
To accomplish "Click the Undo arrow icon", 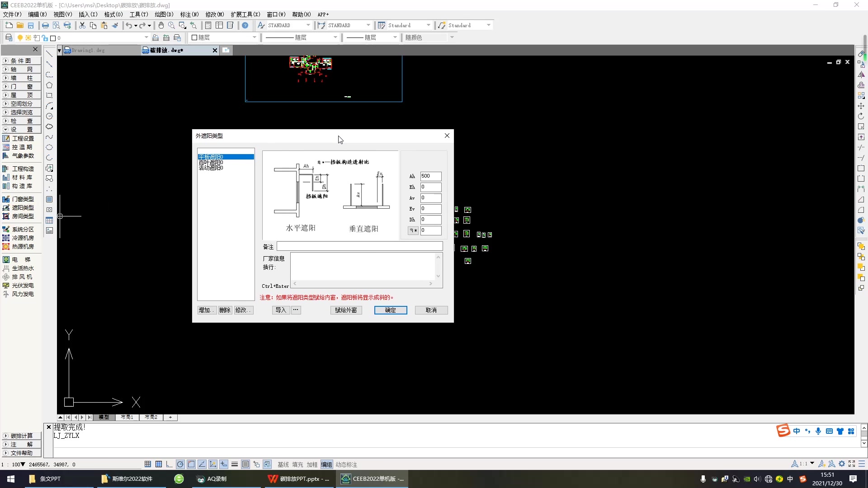I will [x=129, y=26].
